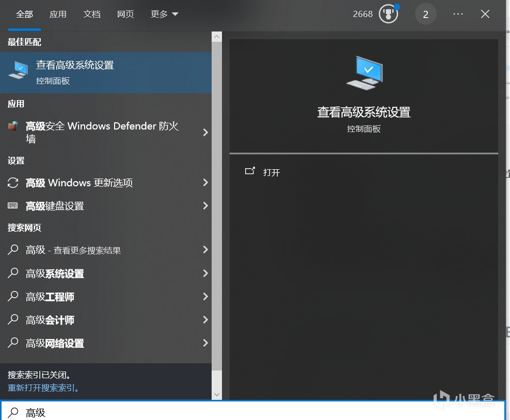Select best match 查看高级系统设置 title

[75, 65]
